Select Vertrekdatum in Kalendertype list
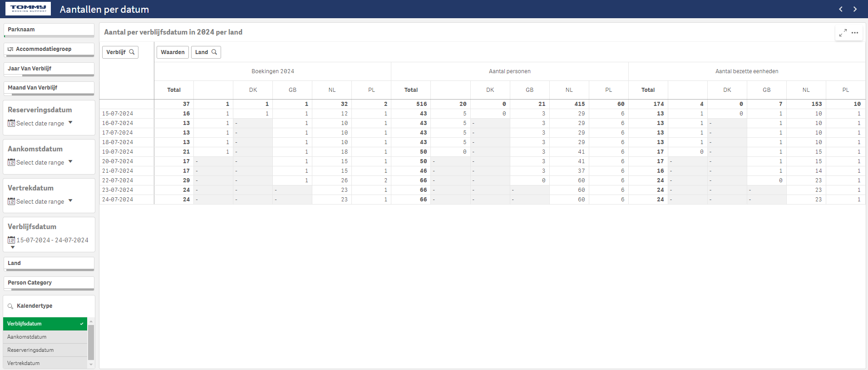 45,363
